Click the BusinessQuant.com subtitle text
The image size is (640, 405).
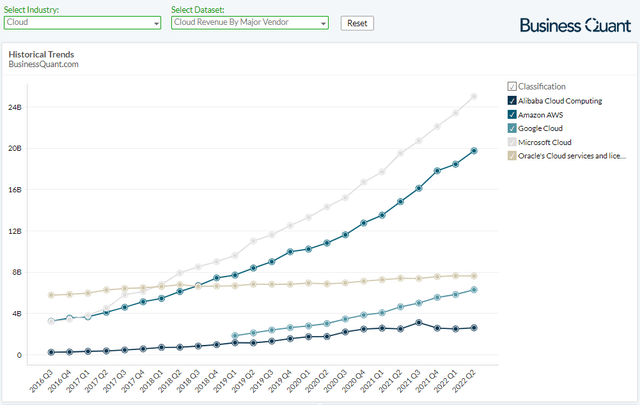pos(43,64)
